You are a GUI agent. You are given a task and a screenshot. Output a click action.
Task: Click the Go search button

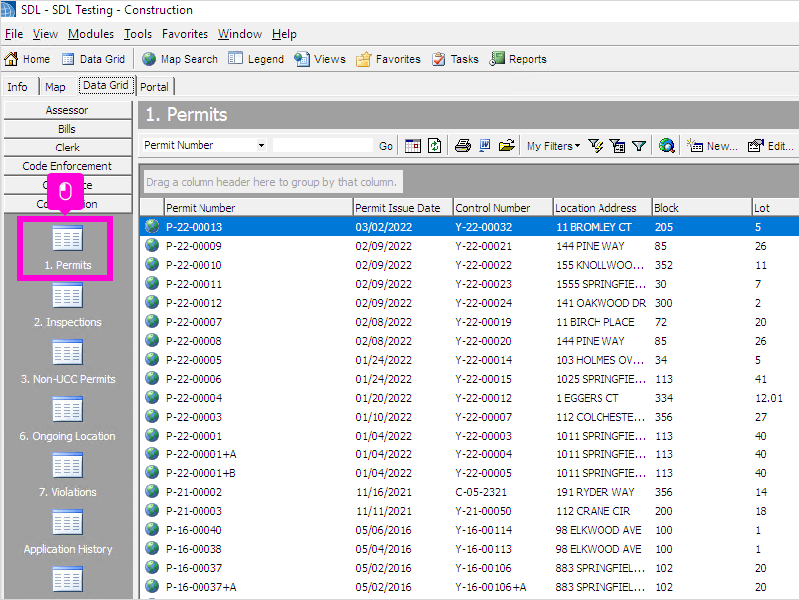click(x=386, y=146)
